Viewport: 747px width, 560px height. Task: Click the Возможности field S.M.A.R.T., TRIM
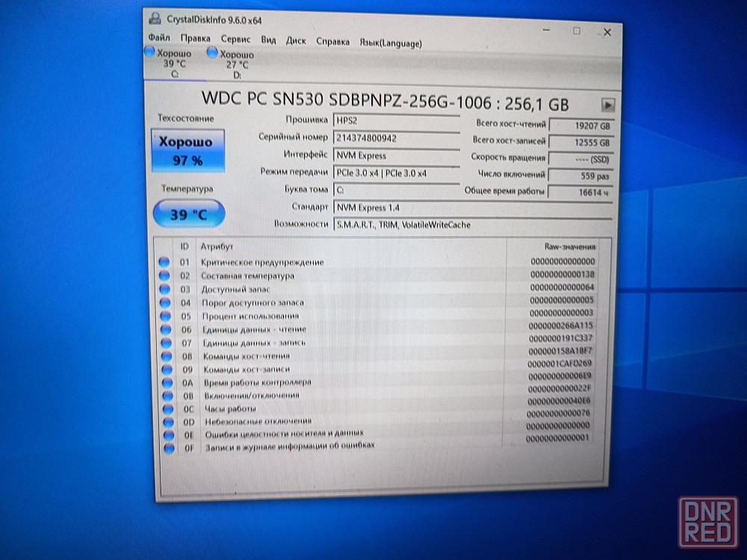click(473, 225)
